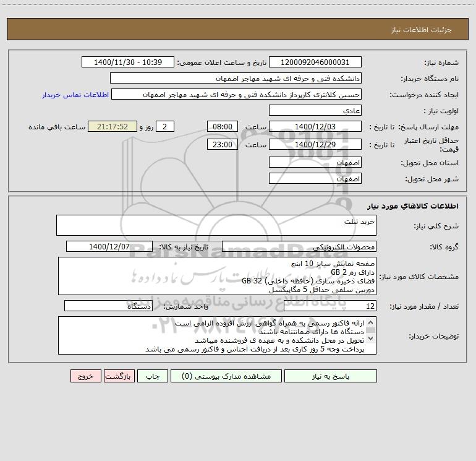Click the تعداد / مقدار مورد نیاز label
The height and width of the screenshot is (461, 476).
[x=424, y=306]
